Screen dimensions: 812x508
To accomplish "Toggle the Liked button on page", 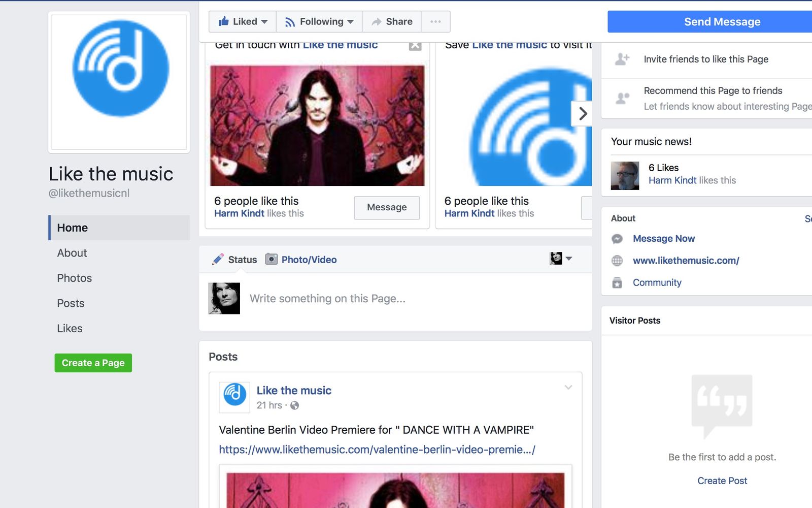I will tap(243, 21).
